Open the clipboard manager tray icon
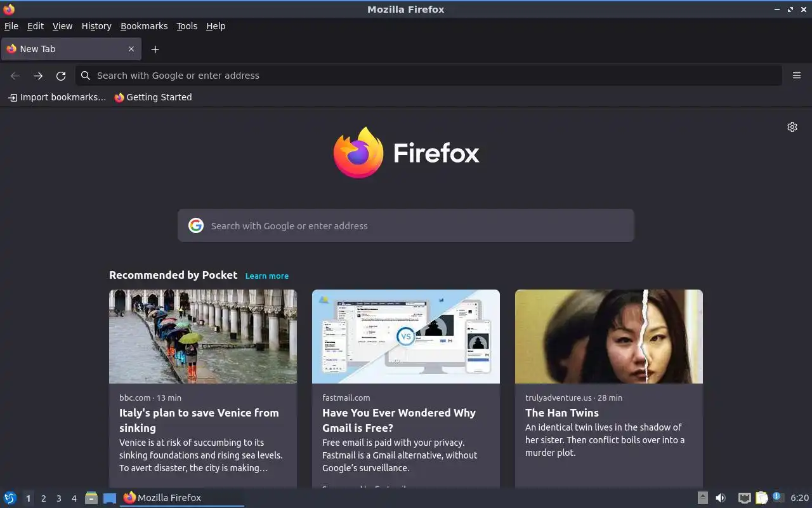 point(761,498)
